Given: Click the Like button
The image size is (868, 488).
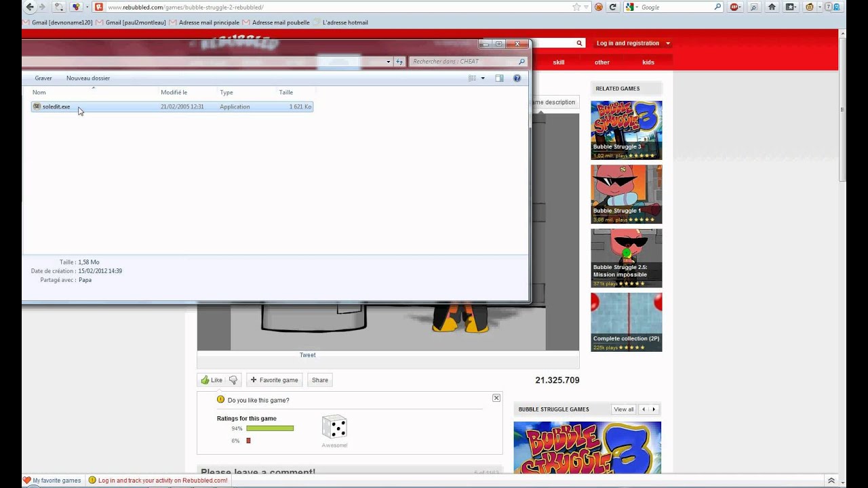Looking at the screenshot, I should 212,380.
